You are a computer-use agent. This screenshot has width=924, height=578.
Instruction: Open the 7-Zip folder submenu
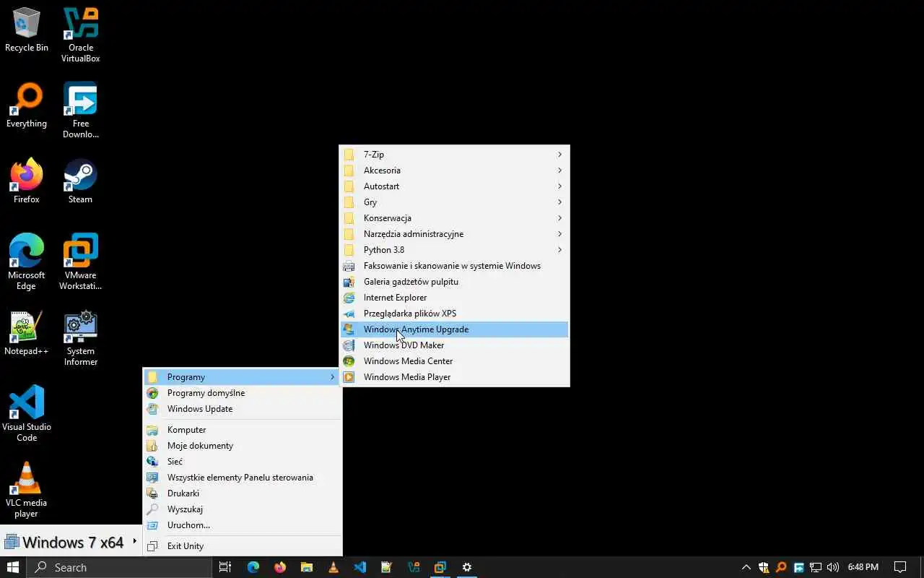[x=454, y=155]
